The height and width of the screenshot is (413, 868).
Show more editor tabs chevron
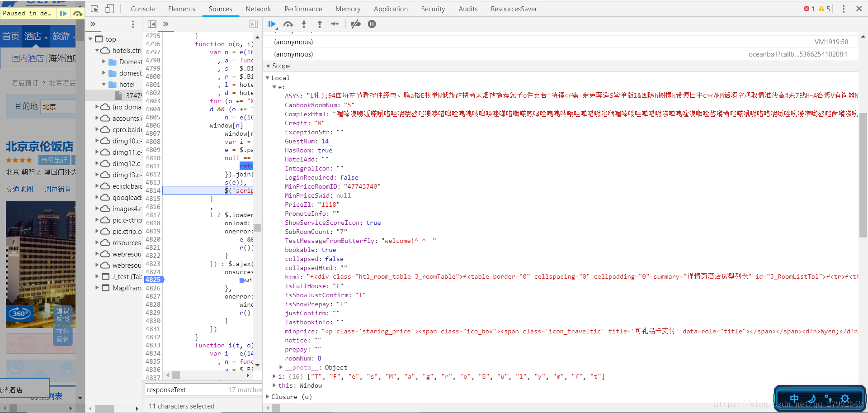[166, 24]
